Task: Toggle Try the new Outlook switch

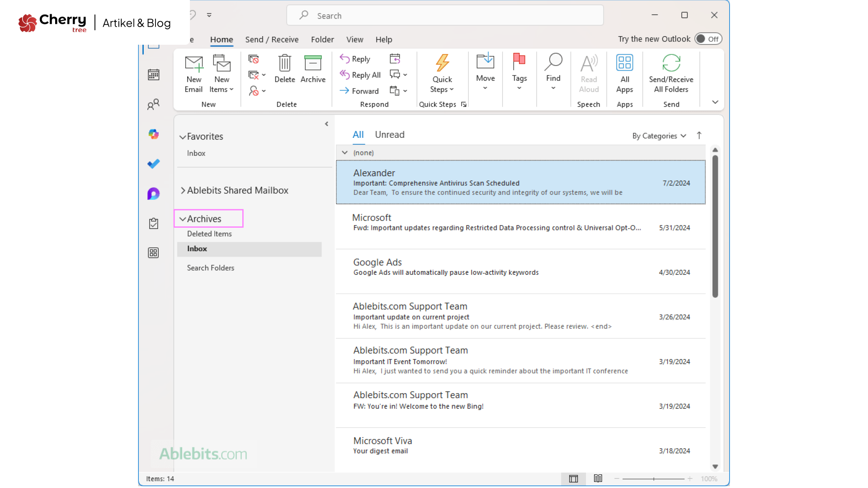Action: pos(708,39)
